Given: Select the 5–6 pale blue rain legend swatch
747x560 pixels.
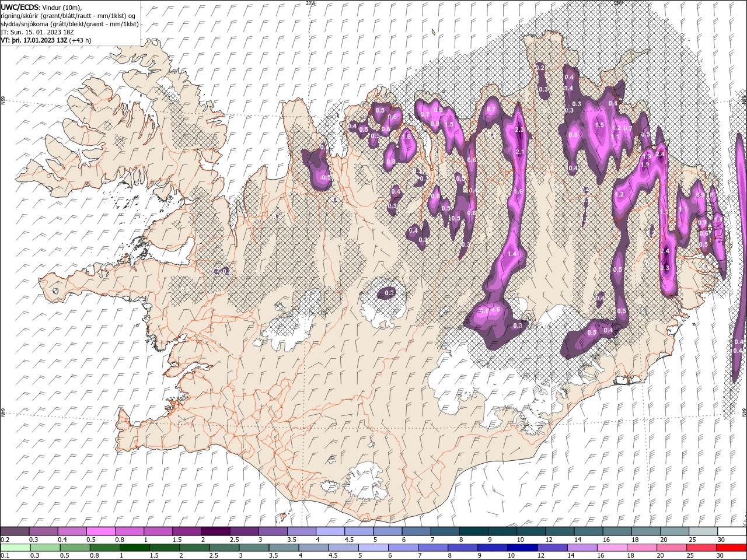Looking at the screenshot, I should [372, 548].
